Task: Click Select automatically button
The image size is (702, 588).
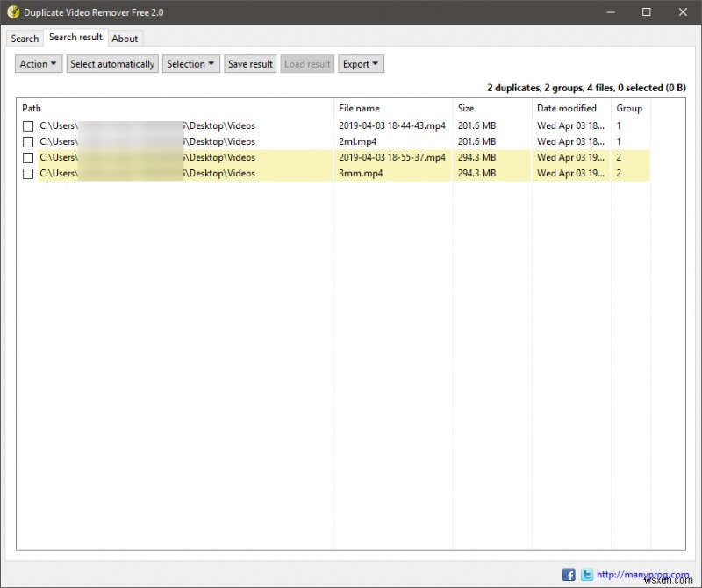Action: click(x=112, y=64)
